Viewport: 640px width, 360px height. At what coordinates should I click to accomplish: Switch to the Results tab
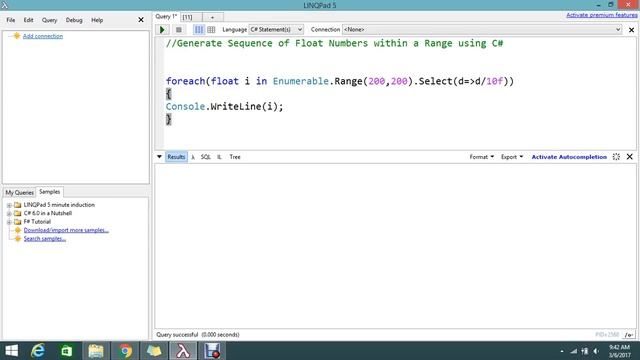pos(176,157)
